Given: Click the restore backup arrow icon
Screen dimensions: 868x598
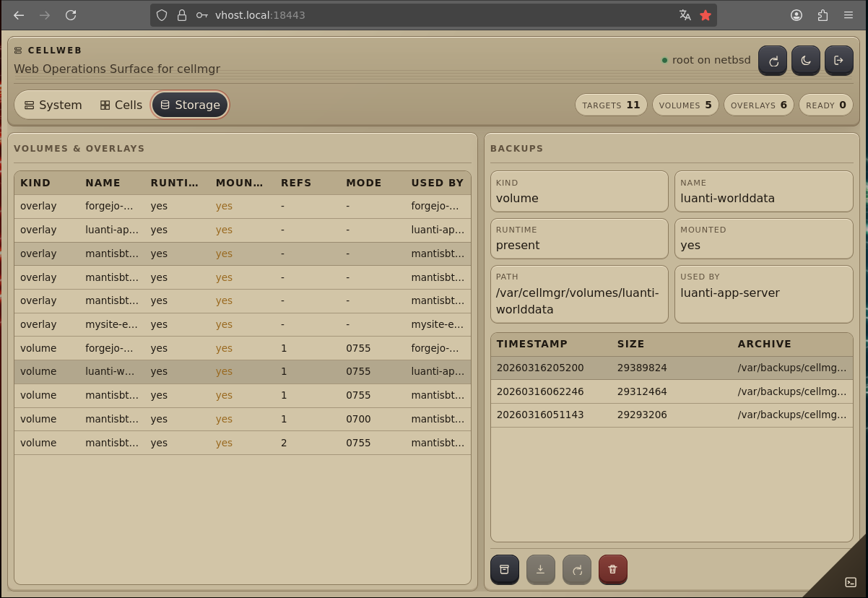Looking at the screenshot, I should pyautogui.click(x=576, y=569).
